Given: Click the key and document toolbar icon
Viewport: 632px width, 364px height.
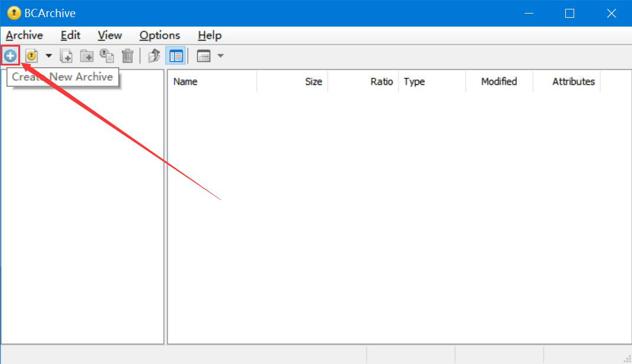Looking at the screenshot, I should (107, 55).
